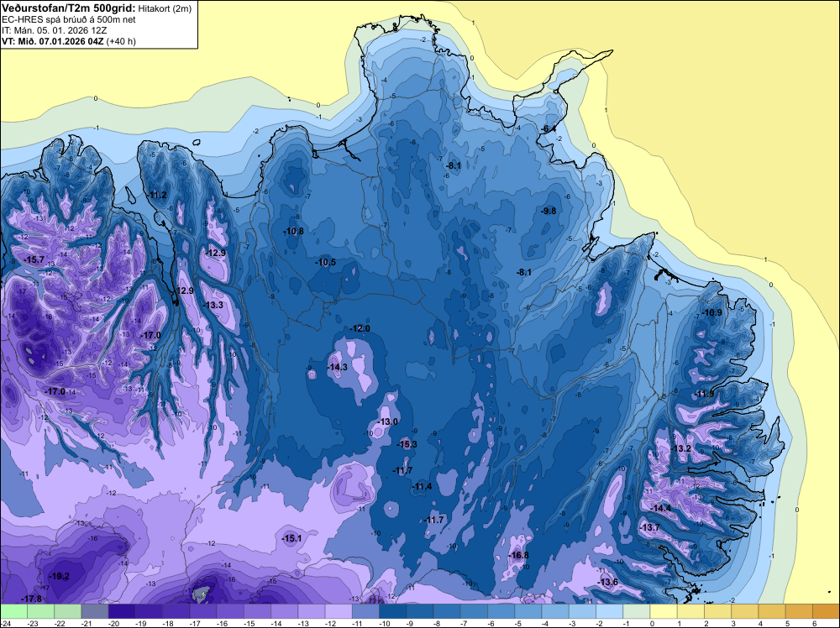The width and height of the screenshot is (840, 628).
Task: Click the legend swatch labeled -4
Action: click(x=555, y=611)
